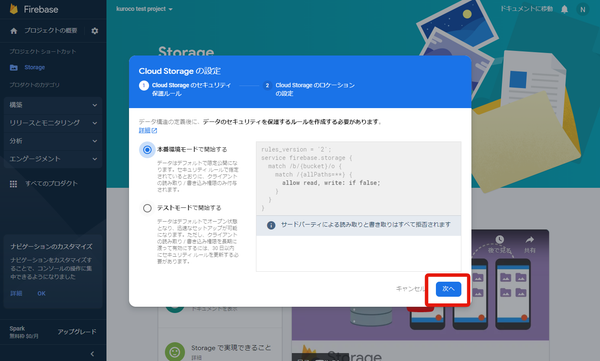
Task: Open notifications bell icon
Action: pos(564,9)
